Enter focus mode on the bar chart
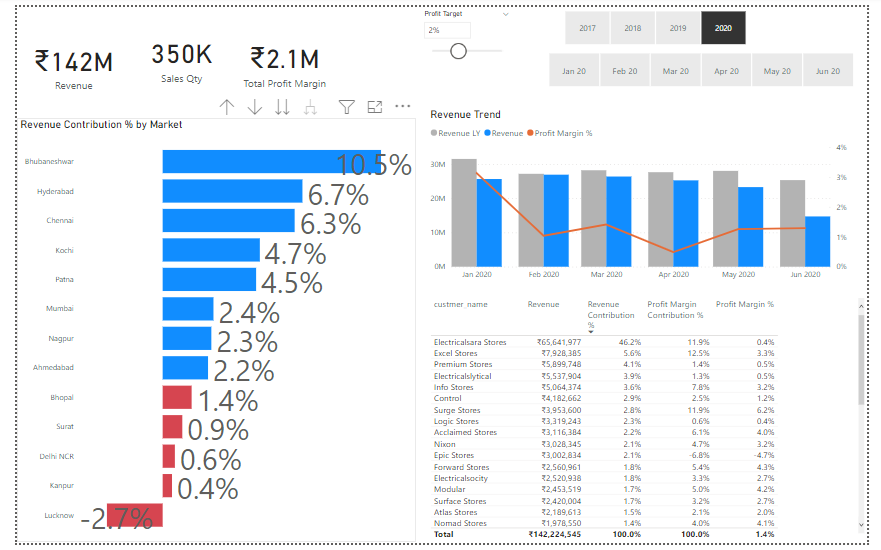The height and width of the screenshot is (550, 881). [x=375, y=107]
